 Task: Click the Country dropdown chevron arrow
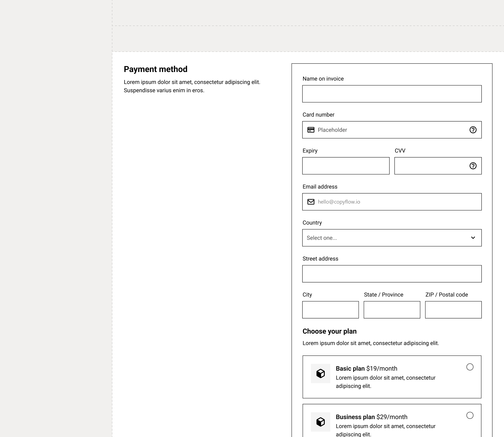click(x=473, y=238)
